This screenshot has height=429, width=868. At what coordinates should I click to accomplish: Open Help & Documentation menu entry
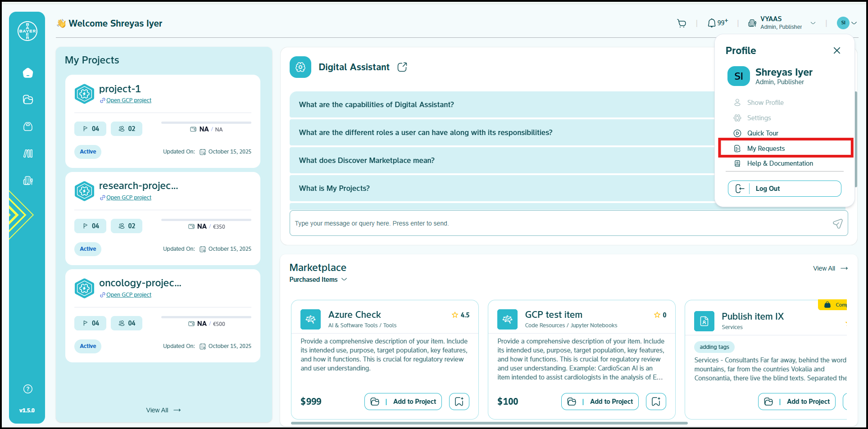click(780, 163)
